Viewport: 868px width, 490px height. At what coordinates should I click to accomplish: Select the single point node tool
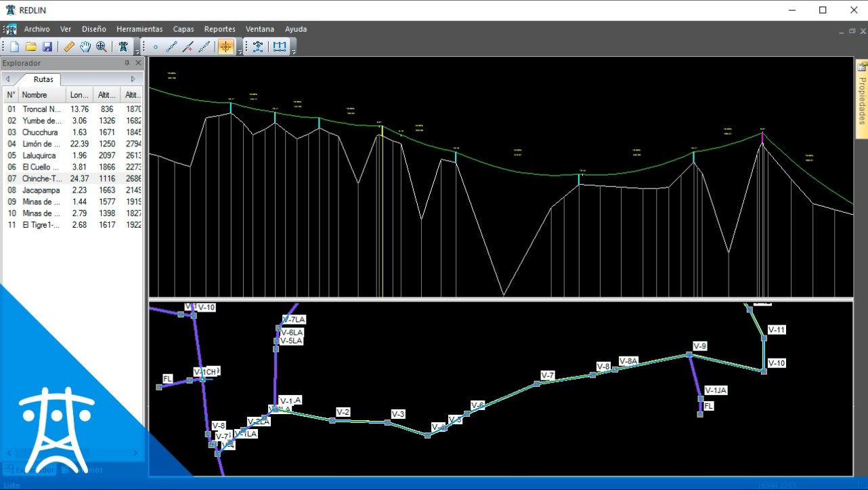155,47
